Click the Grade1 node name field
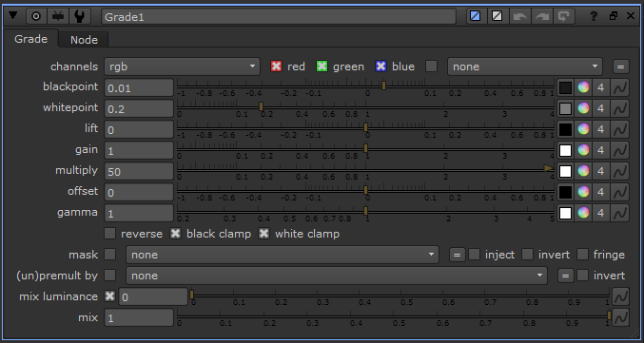Screen dimensions: 644x343 click(x=279, y=17)
